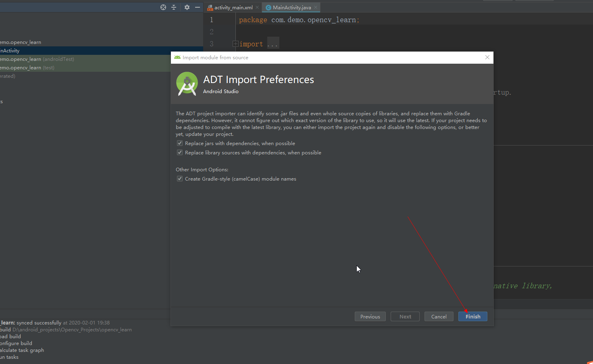Click the class icon on MainActivity.java tab
The height and width of the screenshot is (364, 593).
point(268,8)
